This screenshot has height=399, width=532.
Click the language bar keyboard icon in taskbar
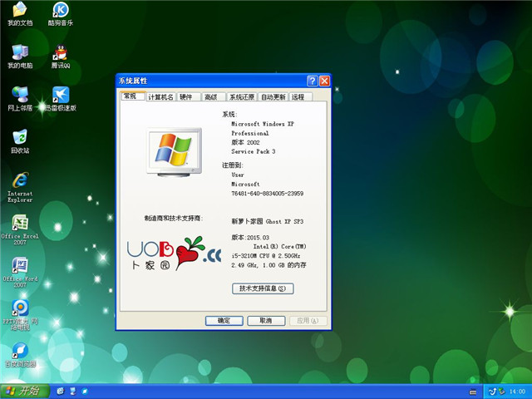(x=473, y=392)
